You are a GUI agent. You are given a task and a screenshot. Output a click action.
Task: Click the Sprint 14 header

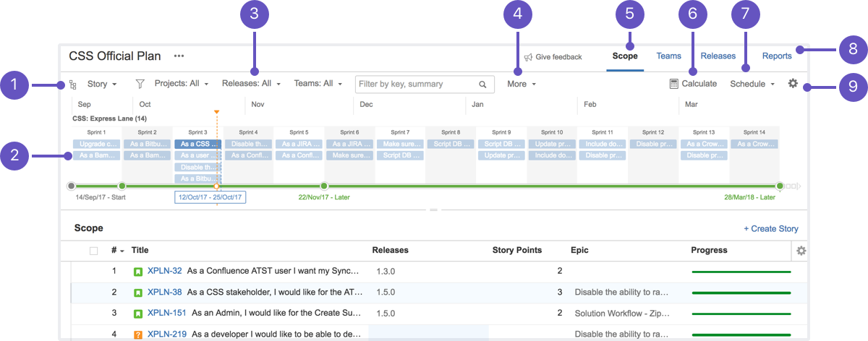754,132
